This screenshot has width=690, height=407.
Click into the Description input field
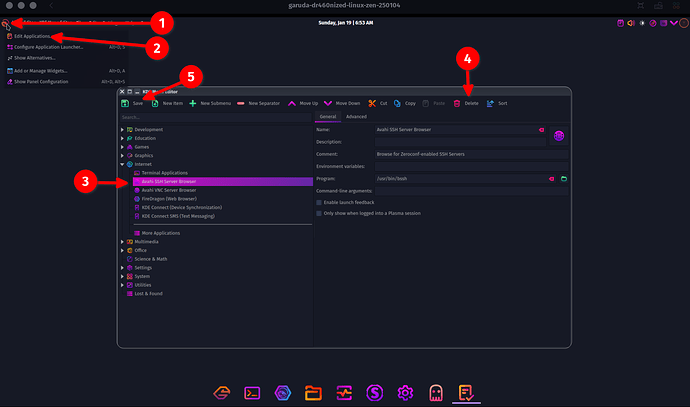click(x=460, y=142)
